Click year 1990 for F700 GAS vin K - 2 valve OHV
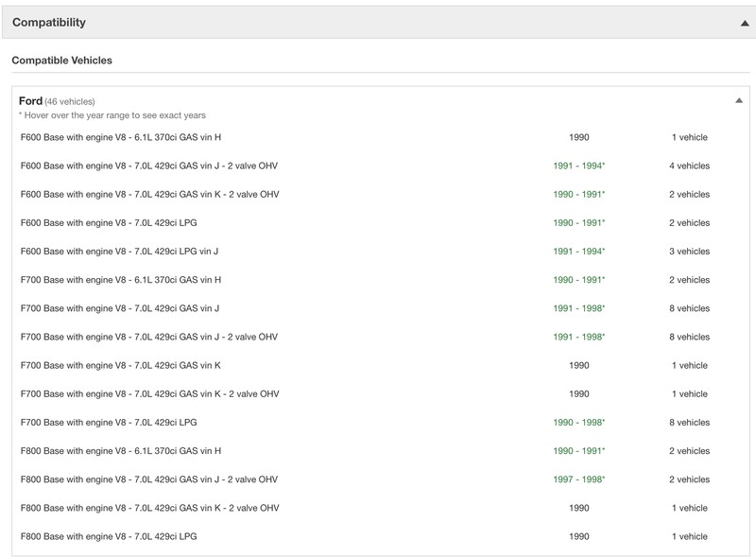This screenshot has height=557, width=756. tap(579, 393)
